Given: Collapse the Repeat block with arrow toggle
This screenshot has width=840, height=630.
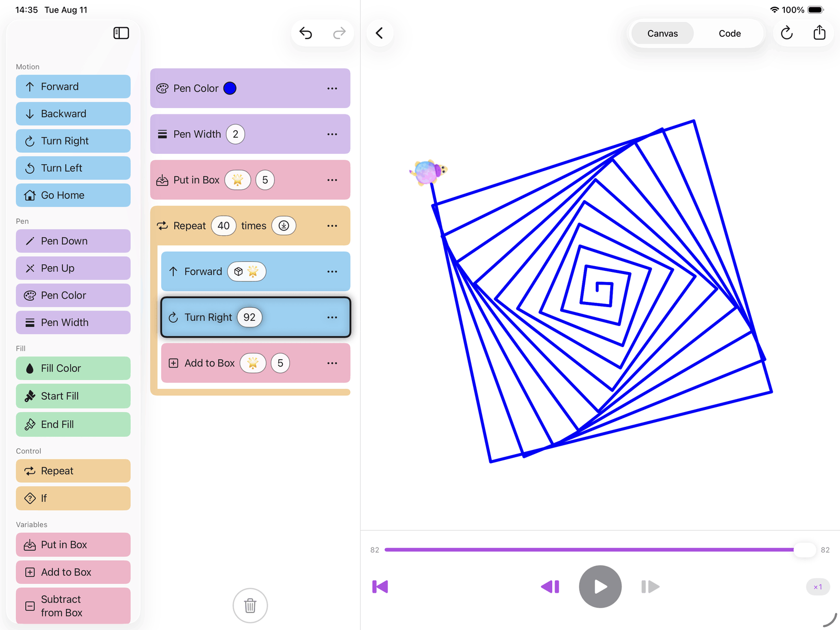Looking at the screenshot, I should coord(284,226).
